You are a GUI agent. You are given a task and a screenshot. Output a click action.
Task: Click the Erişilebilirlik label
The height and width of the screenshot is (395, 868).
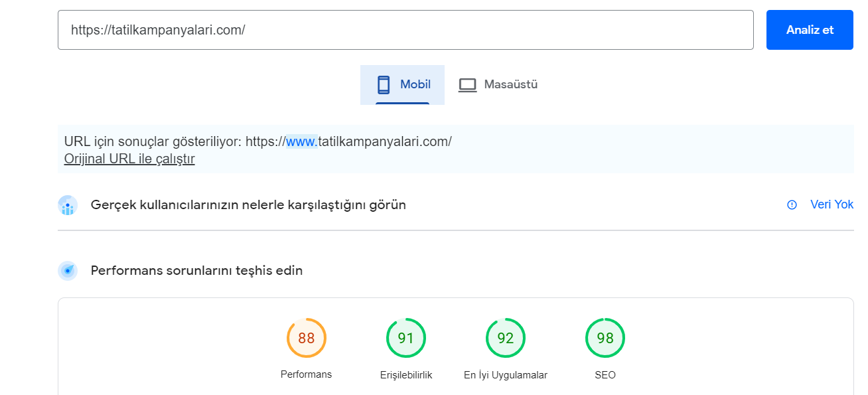tap(406, 375)
